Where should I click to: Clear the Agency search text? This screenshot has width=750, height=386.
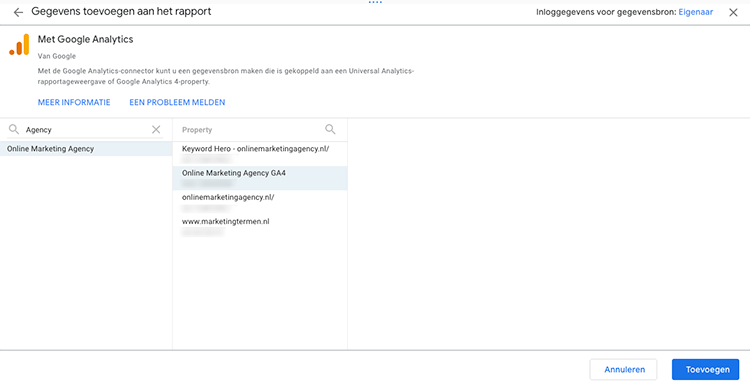coord(156,129)
